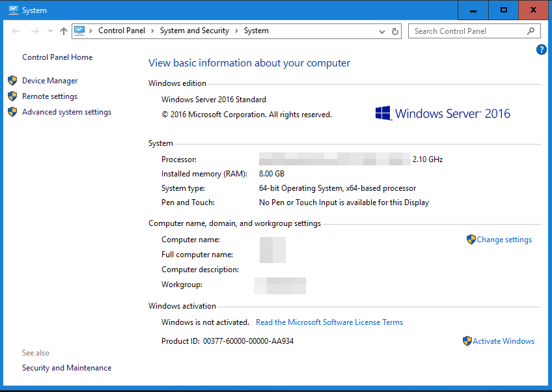This screenshot has width=552, height=392.
Task: Select Control Panel in the breadcrumb
Action: (122, 31)
